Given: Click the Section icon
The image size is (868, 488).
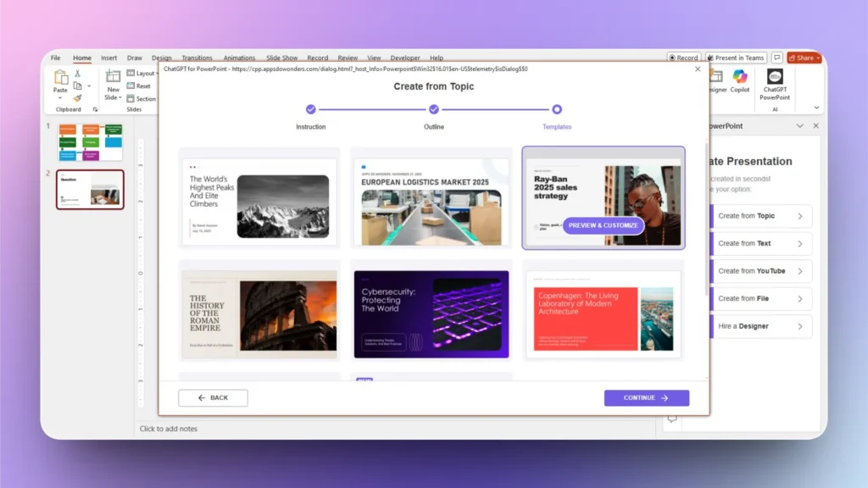Looking at the screenshot, I should (x=131, y=98).
